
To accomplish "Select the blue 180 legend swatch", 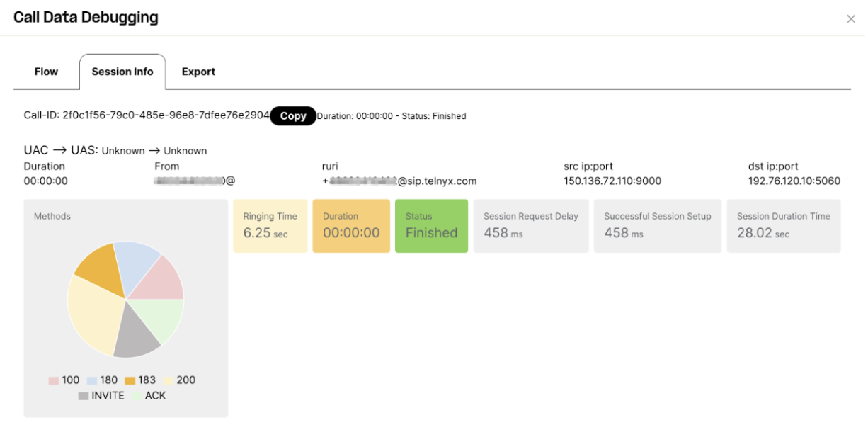I will tap(91, 380).
